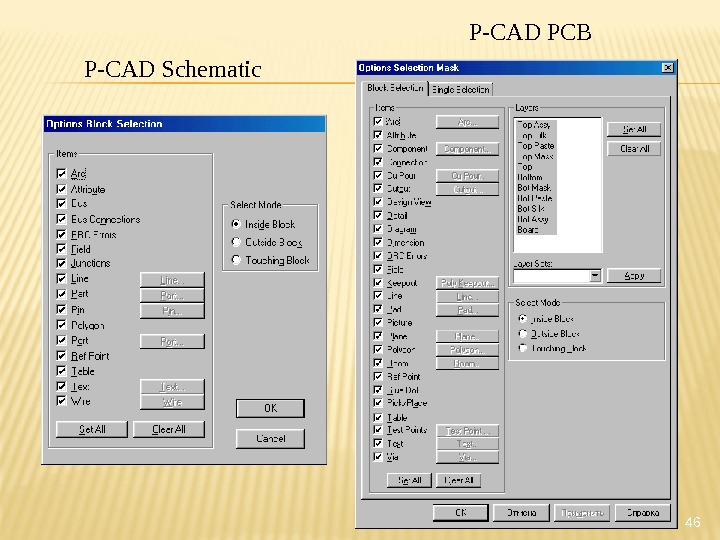This screenshot has width=720, height=540.
Task: Click Plane... button in Selection Mask
Action: pos(467,336)
